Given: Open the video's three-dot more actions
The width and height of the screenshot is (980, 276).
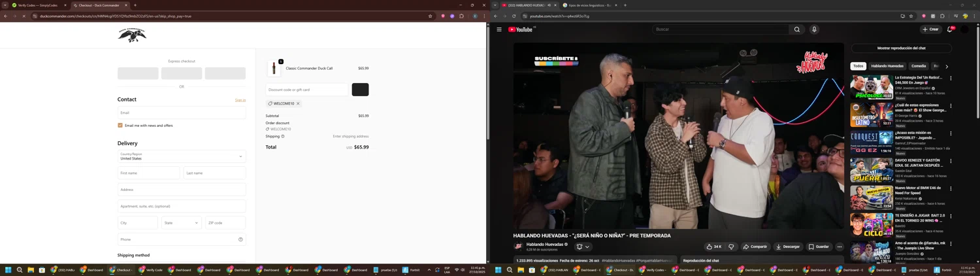Looking at the screenshot, I should coord(840,247).
